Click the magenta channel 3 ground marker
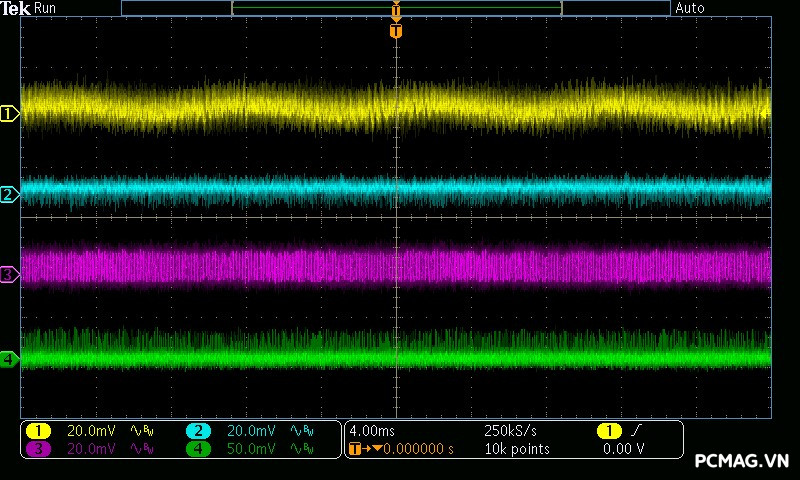 tap(9, 273)
